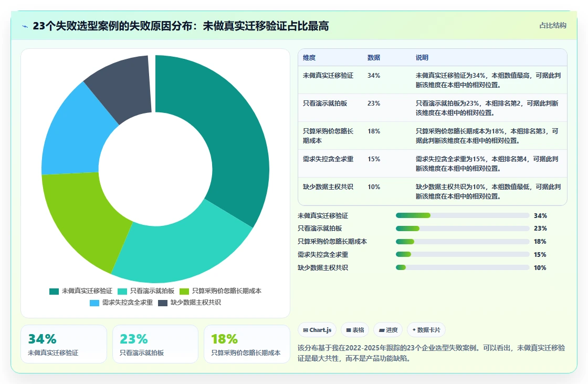This screenshot has height=384, width=588.
Task: Toggle 只算采购价忽略长期成本 legend swatch
Action: tap(184, 292)
